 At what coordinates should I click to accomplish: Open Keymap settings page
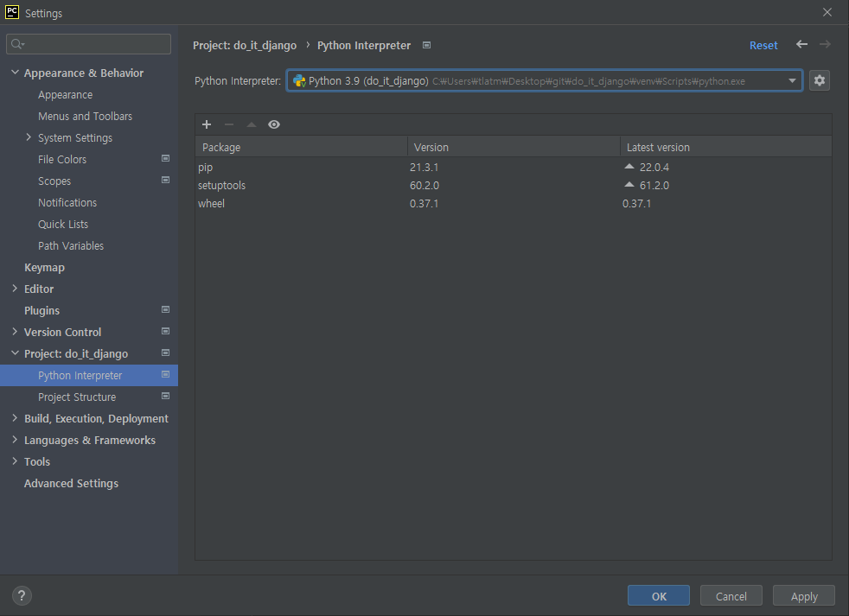[44, 268]
